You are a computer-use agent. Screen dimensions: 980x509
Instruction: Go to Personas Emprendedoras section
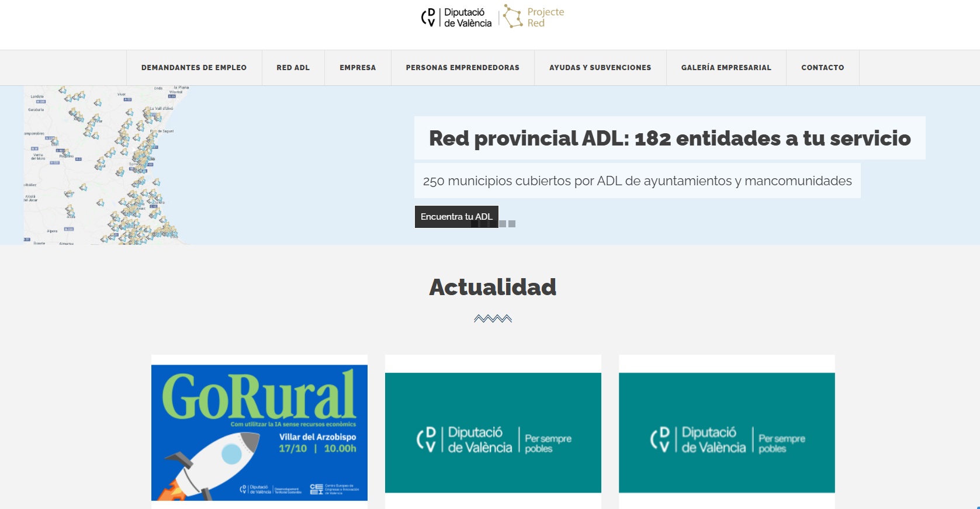(x=462, y=68)
